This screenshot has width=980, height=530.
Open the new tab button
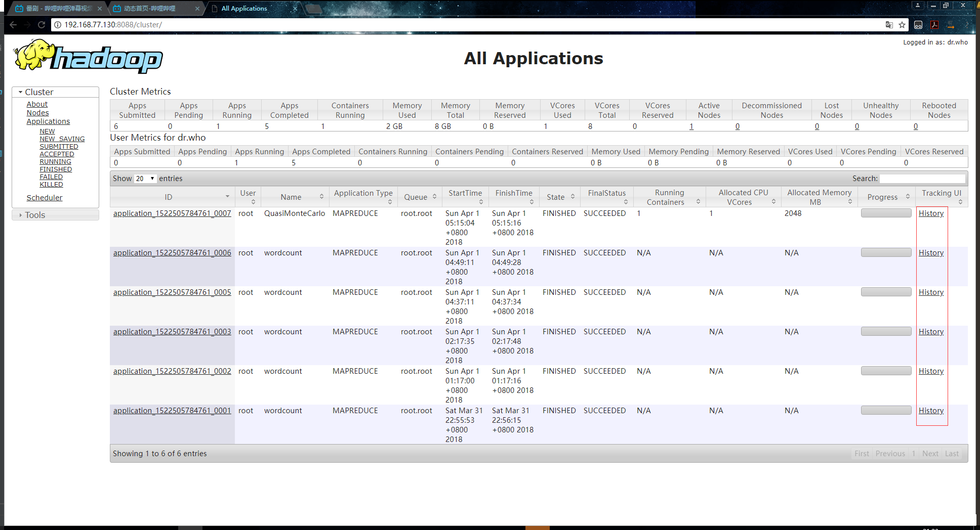[314, 9]
